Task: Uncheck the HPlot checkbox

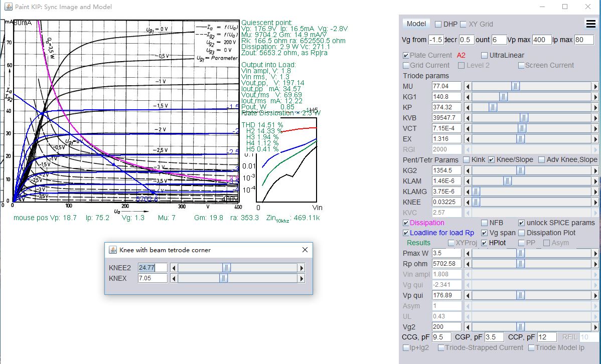Action: 485,243
